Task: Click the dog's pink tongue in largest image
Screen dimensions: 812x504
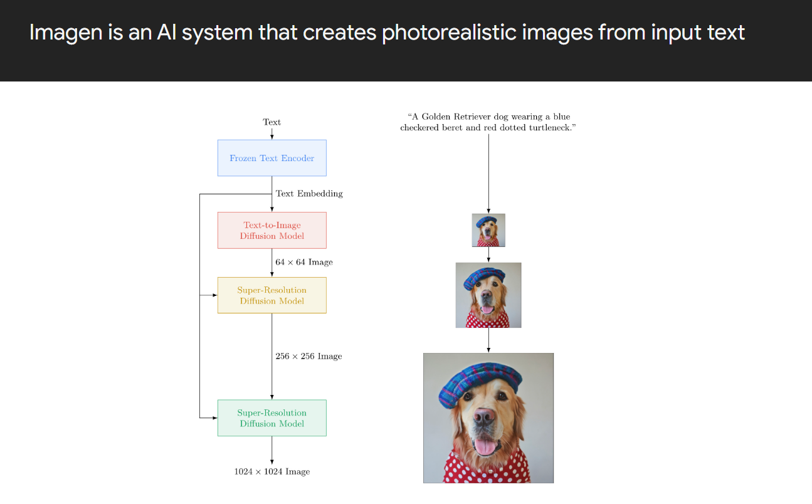Action: pos(484,446)
